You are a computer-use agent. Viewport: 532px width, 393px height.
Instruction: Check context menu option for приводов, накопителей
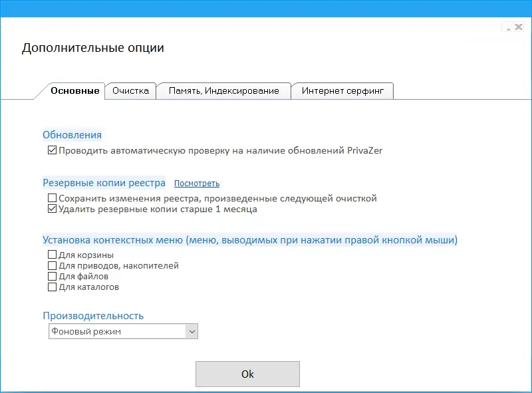click(x=52, y=265)
